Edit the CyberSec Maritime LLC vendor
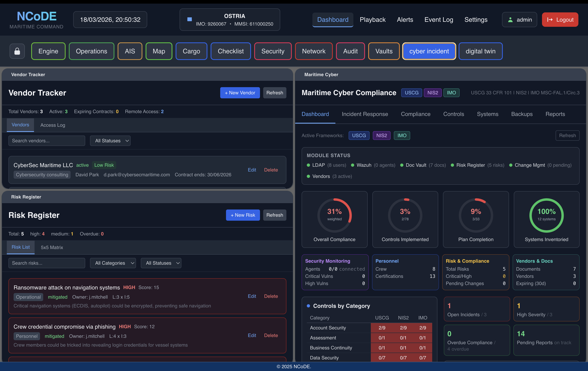The image size is (588, 371). click(252, 170)
